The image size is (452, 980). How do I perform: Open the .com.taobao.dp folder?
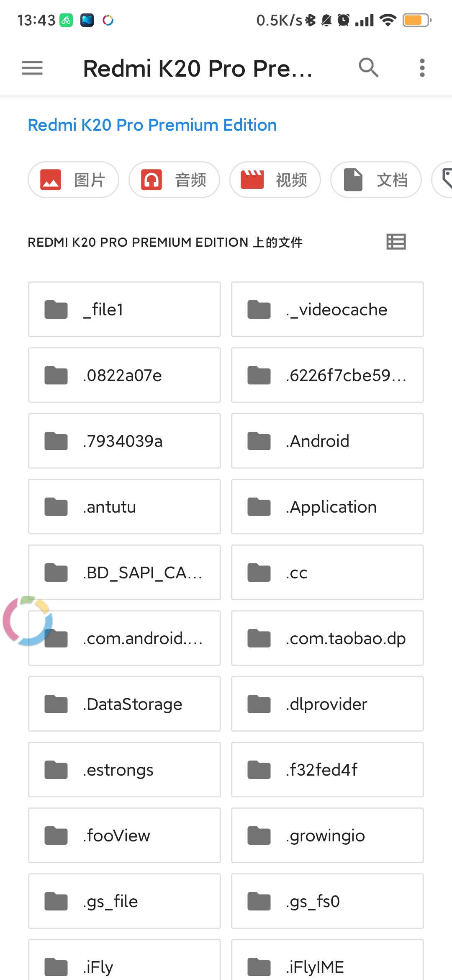[x=327, y=638]
